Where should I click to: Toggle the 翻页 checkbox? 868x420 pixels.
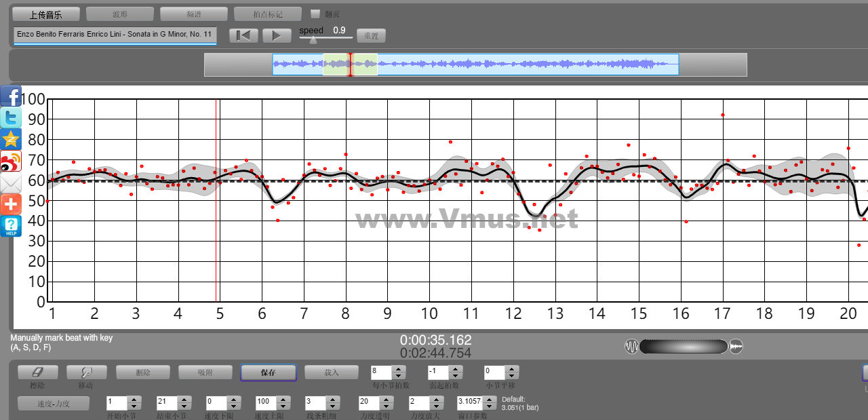315,14
